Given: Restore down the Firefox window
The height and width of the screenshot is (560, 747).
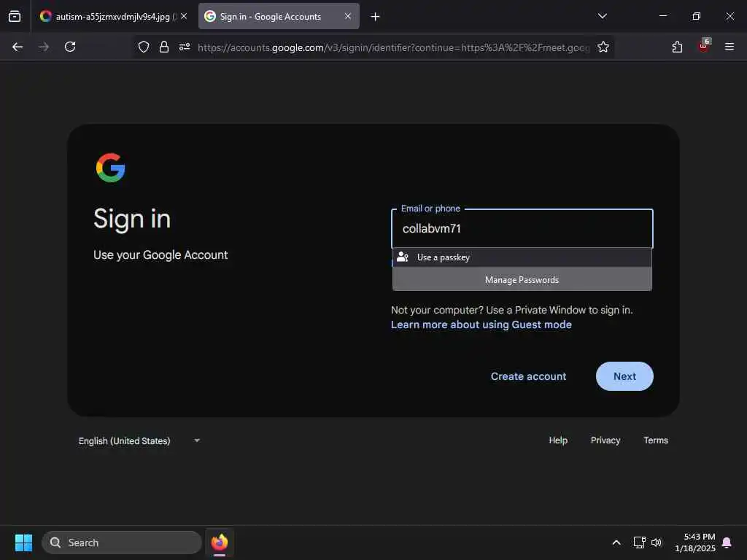Looking at the screenshot, I should [x=696, y=16].
